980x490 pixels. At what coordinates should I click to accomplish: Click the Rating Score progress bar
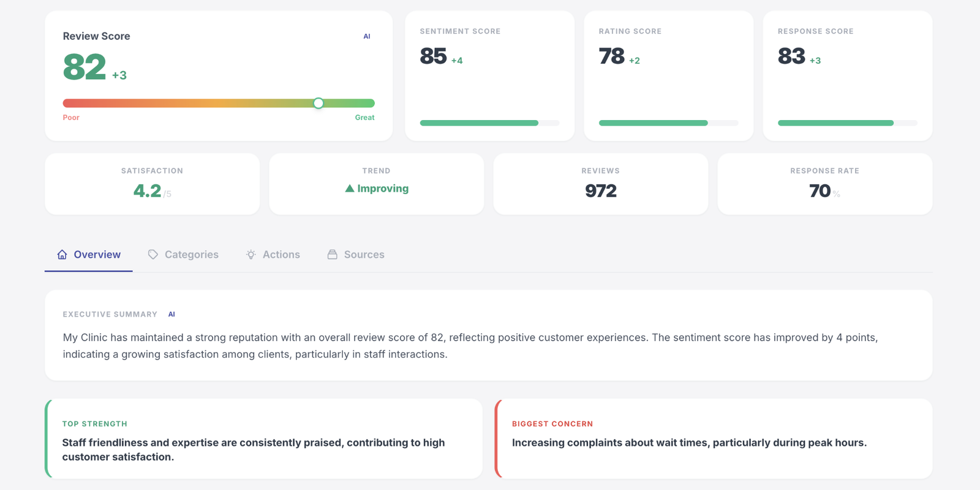click(x=668, y=123)
